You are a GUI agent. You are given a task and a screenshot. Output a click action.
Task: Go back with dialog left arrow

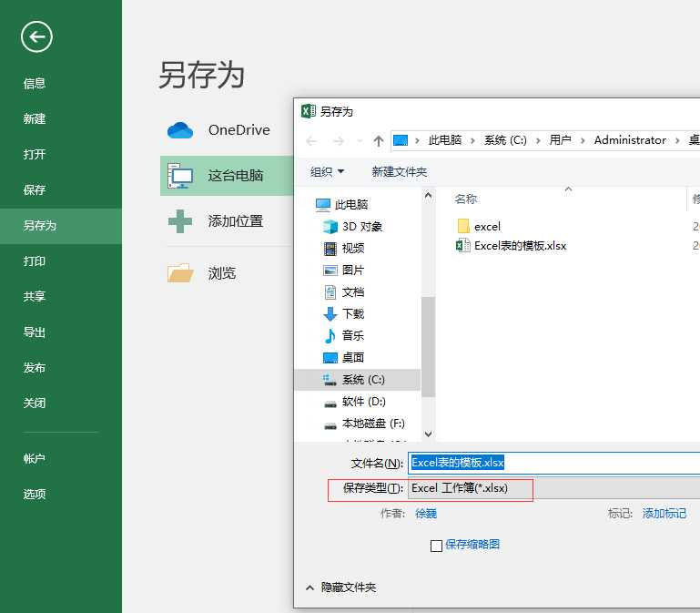311,141
